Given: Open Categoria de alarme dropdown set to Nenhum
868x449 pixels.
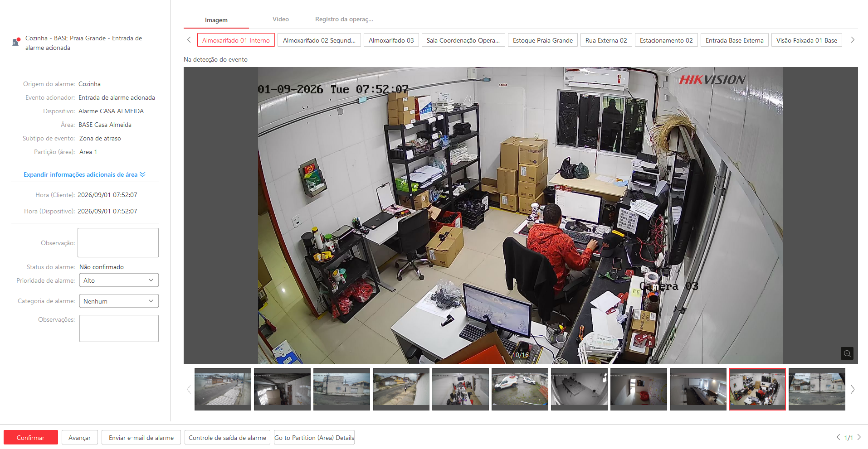Looking at the screenshot, I should pyautogui.click(x=119, y=301).
